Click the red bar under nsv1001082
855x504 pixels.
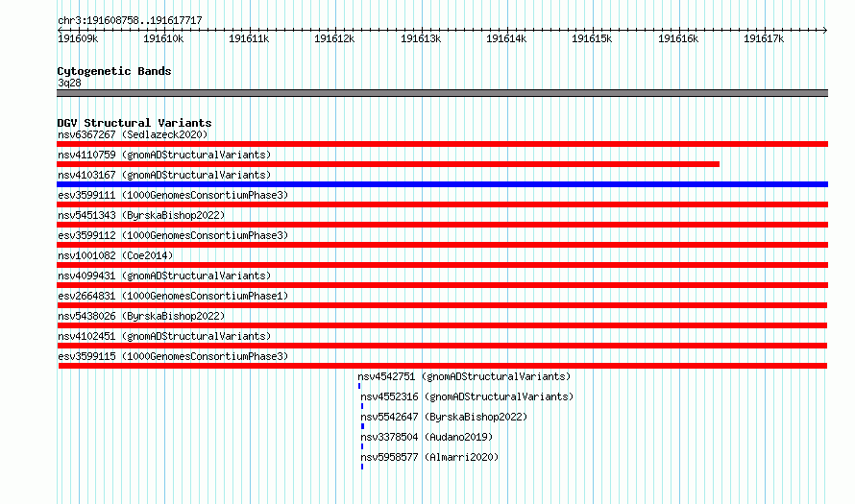pos(442,265)
